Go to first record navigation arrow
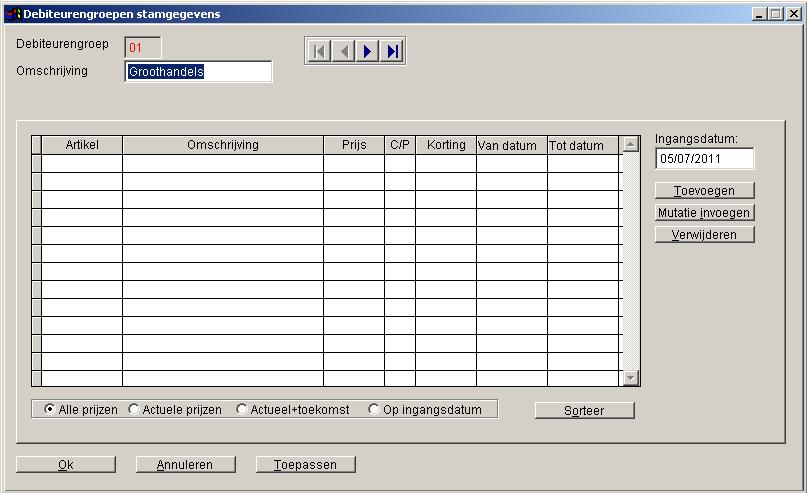807x493 pixels. tap(320, 51)
